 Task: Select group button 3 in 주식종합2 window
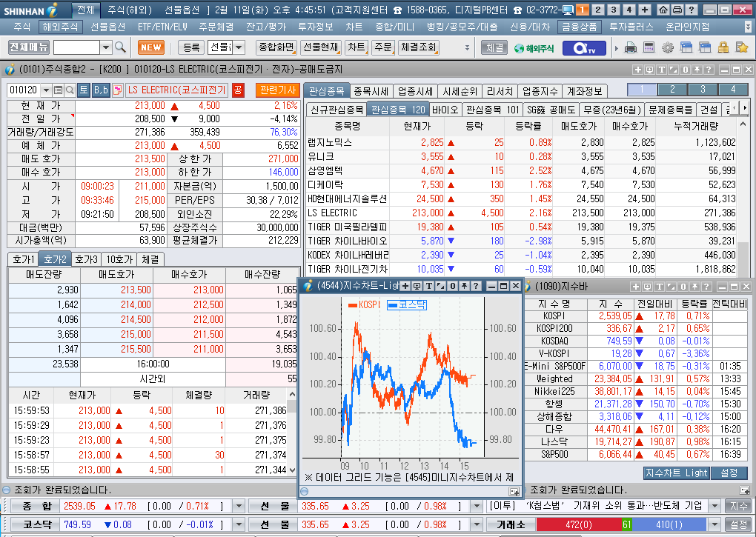pyautogui.click(x=703, y=90)
